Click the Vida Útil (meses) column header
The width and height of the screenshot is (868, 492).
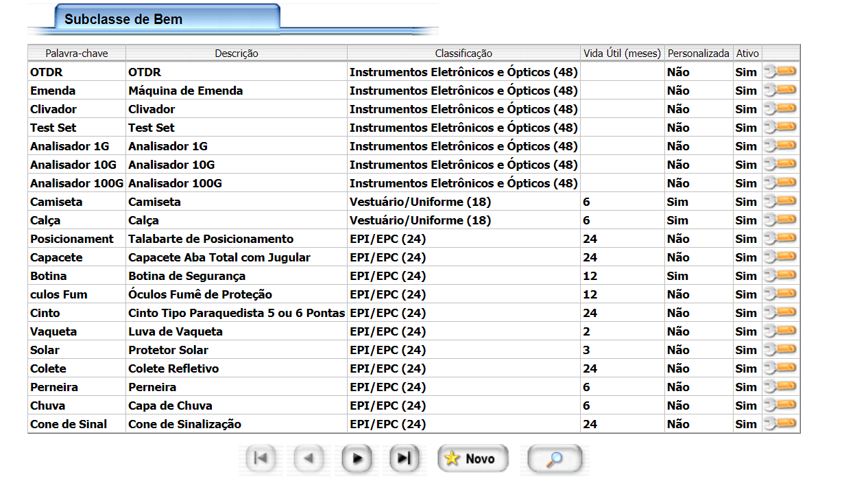622,53
